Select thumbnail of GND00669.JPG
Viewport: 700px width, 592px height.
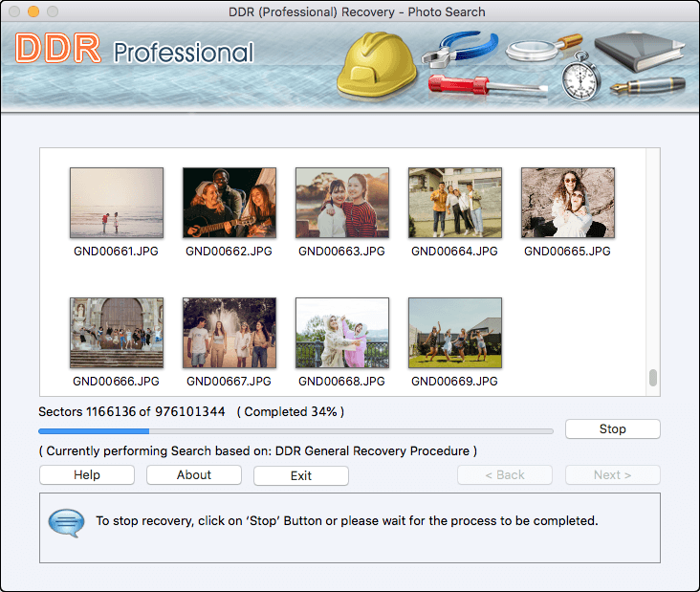point(455,333)
